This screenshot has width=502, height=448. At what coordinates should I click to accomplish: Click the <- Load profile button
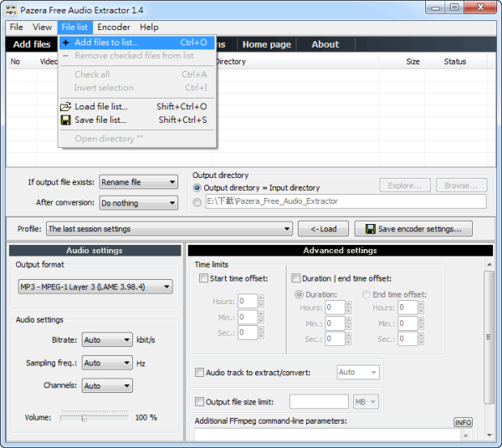point(323,229)
